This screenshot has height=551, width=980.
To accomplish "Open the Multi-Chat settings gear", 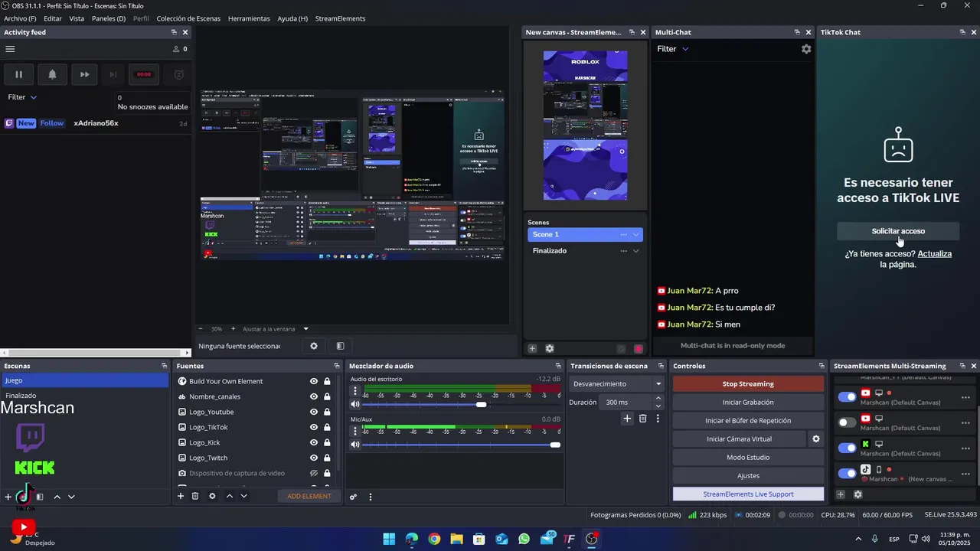I will point(806,49).
